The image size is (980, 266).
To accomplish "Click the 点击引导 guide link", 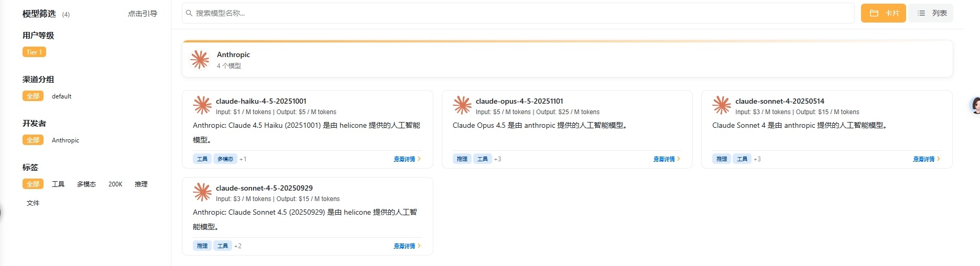I will 143,14.
